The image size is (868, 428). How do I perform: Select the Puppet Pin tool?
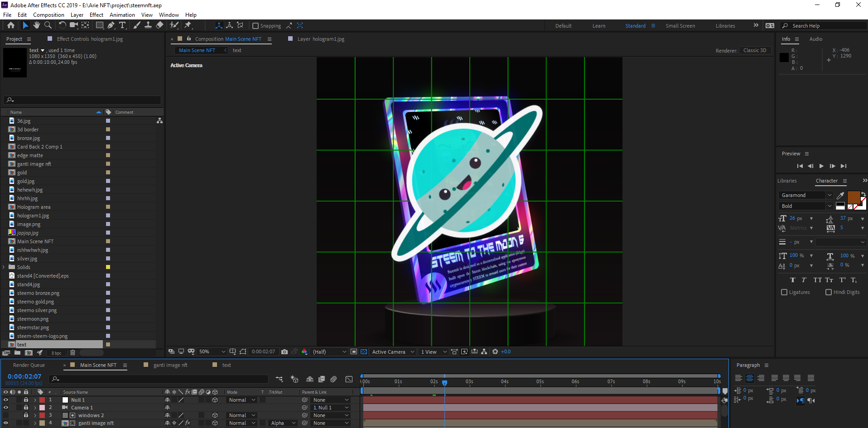click(188, 25)
